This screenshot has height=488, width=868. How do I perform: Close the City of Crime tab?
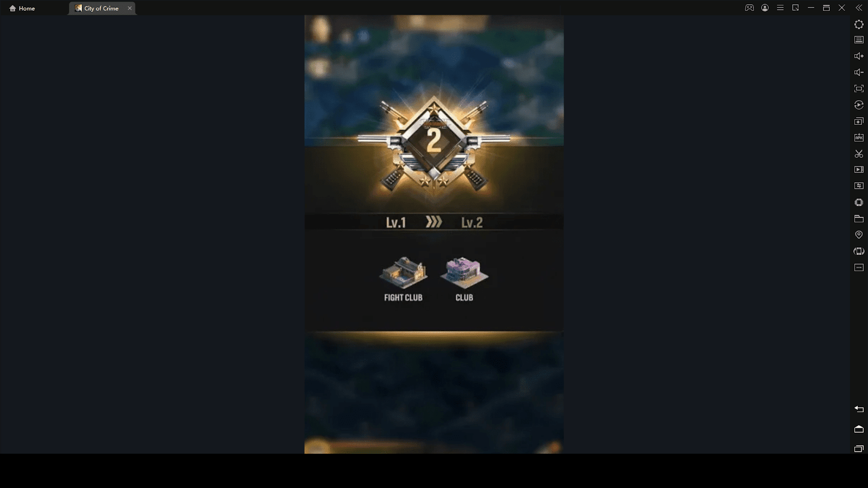click(130, 8)
